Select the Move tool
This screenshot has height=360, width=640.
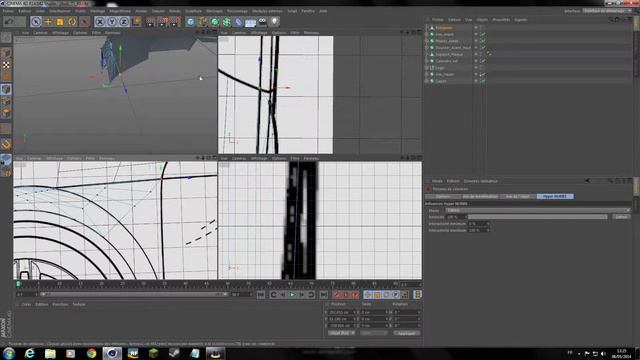48,21
